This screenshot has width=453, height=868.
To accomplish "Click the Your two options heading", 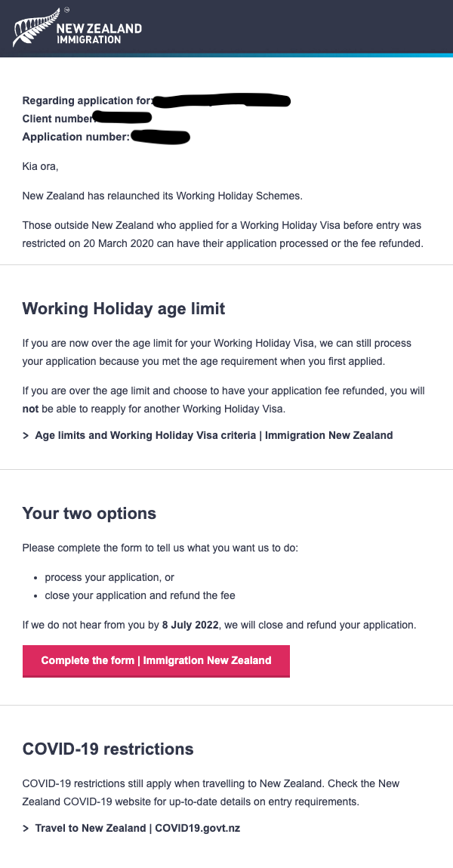I will coord(89,513).
